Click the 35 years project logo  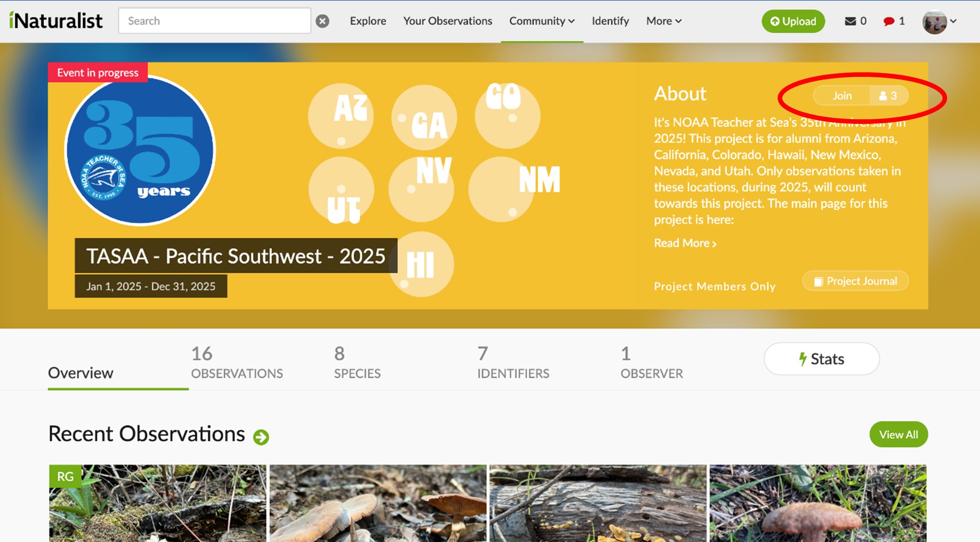(x=140, y=151)
